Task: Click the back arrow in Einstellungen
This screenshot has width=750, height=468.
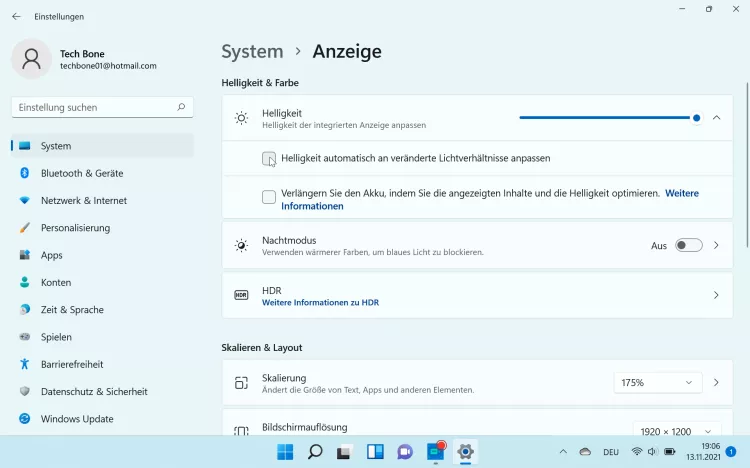Action: pos(16,16)
